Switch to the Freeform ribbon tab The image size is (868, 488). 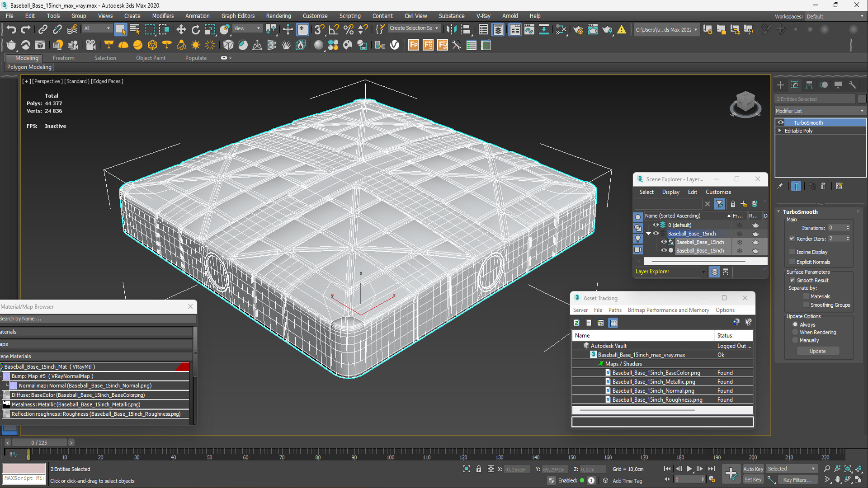pos(63,58)
